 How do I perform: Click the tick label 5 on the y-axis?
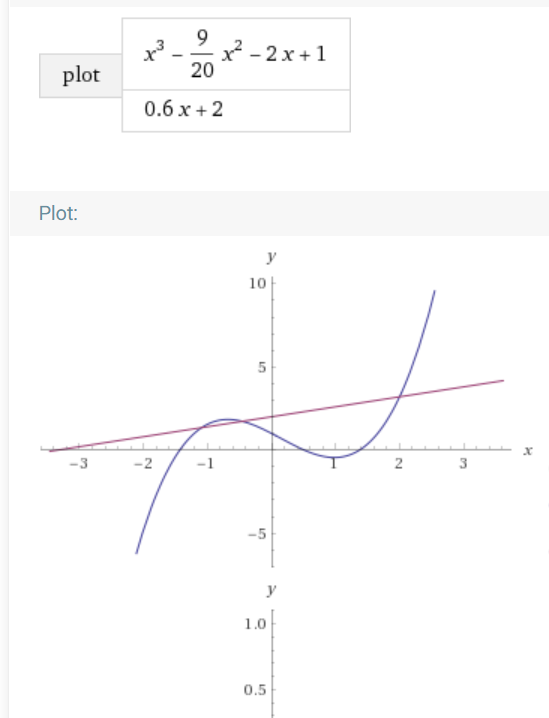pyautogui.click(x=261, y=367)
